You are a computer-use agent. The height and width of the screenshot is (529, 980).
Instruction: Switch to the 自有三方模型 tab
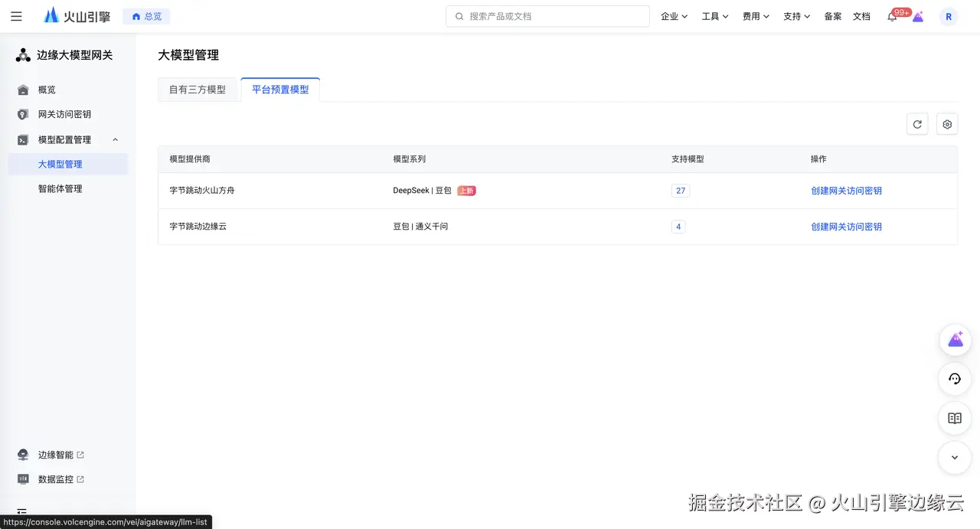pyautogui.click(x=198, y=90)
